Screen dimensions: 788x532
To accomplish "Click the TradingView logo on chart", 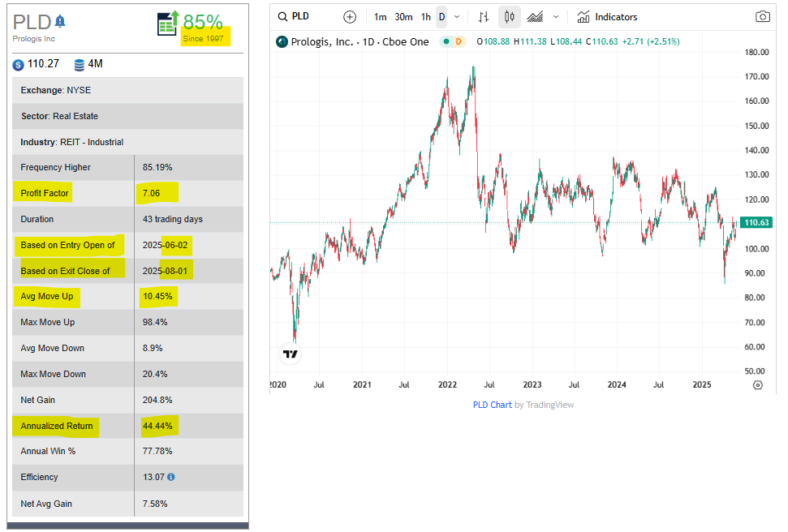I will (290, 354).
